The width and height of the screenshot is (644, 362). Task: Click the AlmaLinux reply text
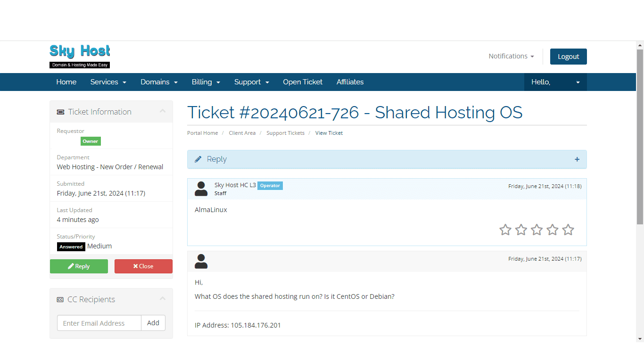point(211,210)
